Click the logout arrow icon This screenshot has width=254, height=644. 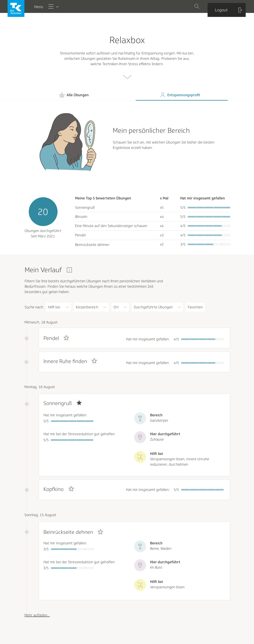[240, 10]
